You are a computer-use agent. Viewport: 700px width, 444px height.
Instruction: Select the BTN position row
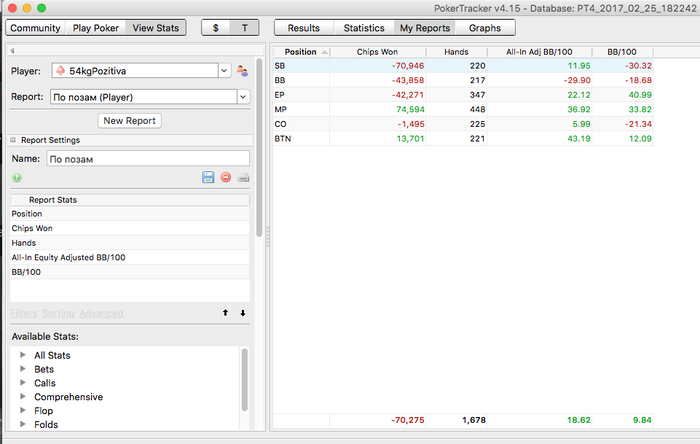click(463, 138)
